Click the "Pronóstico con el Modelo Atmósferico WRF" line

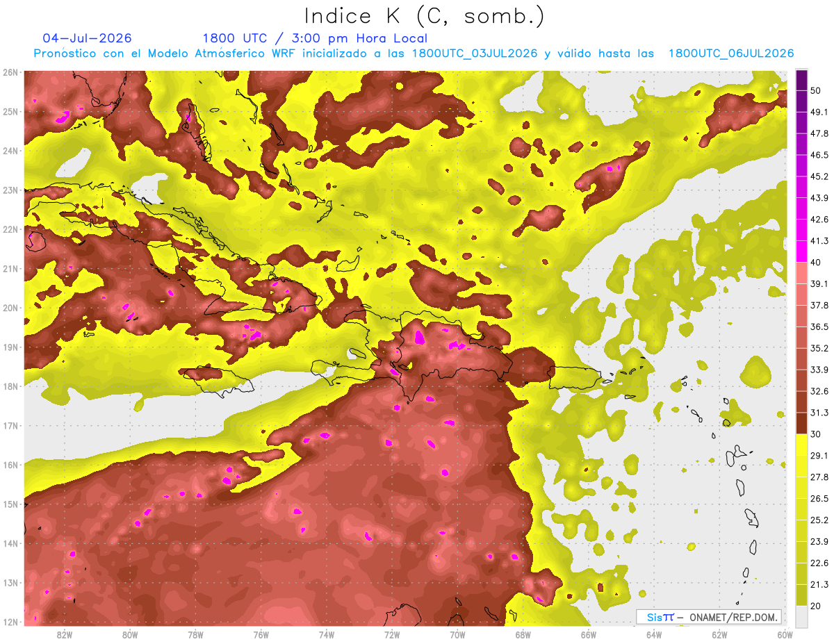point(414,53)
